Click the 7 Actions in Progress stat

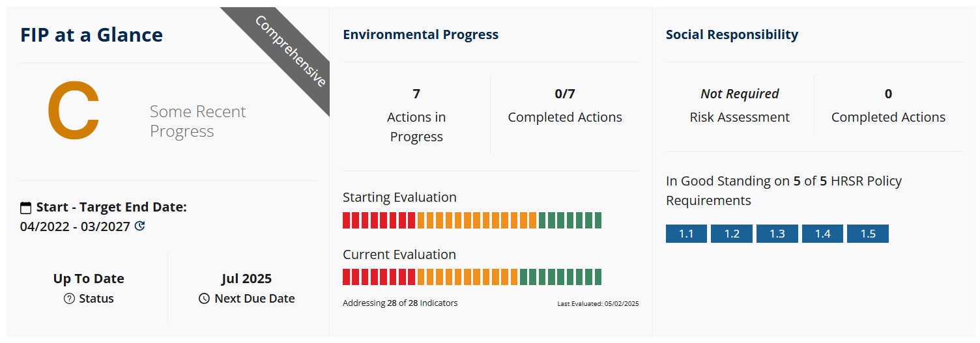(x=416, y=115)
